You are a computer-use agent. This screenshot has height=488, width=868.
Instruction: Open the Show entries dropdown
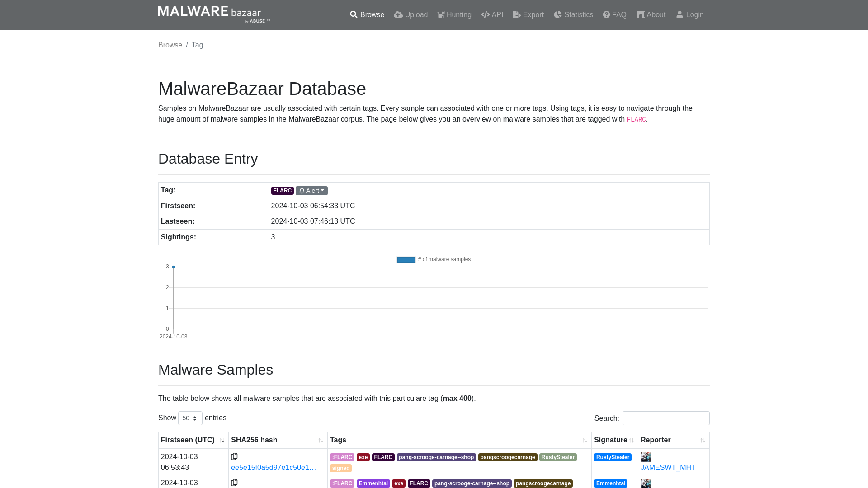tap(190, 418)
